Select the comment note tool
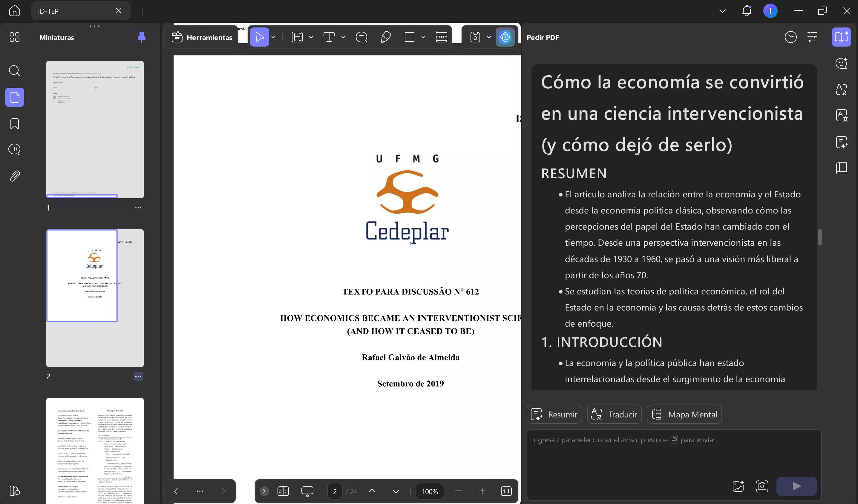This screenshot has width=858, height=504. pyautogui.click(x=361, y=37)
